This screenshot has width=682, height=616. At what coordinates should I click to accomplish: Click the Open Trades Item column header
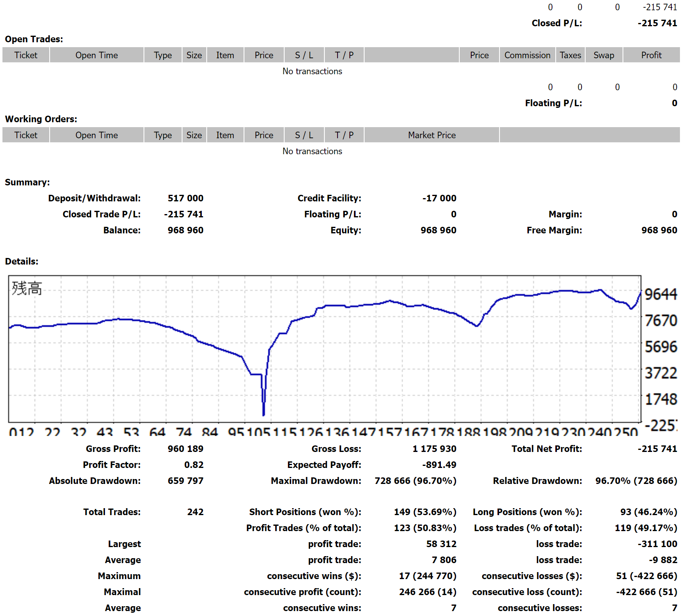pyautogui.click(x=225, y=55)
